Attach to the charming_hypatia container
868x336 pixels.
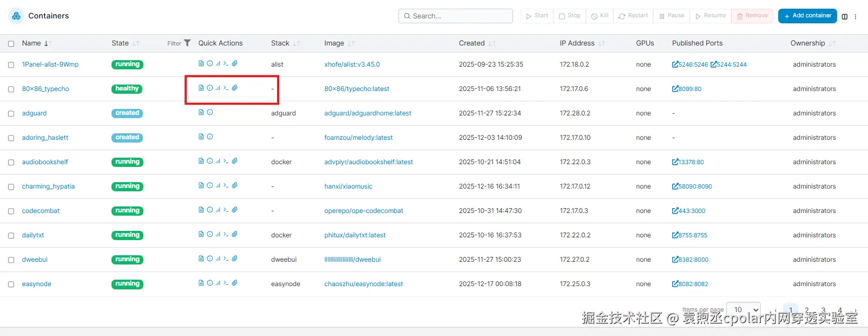pos(235,185)
